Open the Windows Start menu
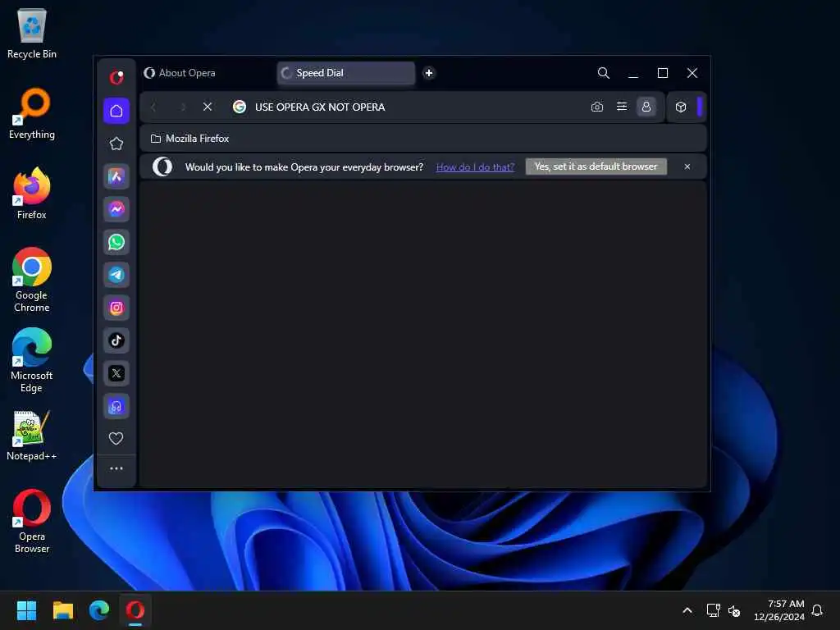Image resolution: width=840 pixels, height=630 pixels. 26,610
